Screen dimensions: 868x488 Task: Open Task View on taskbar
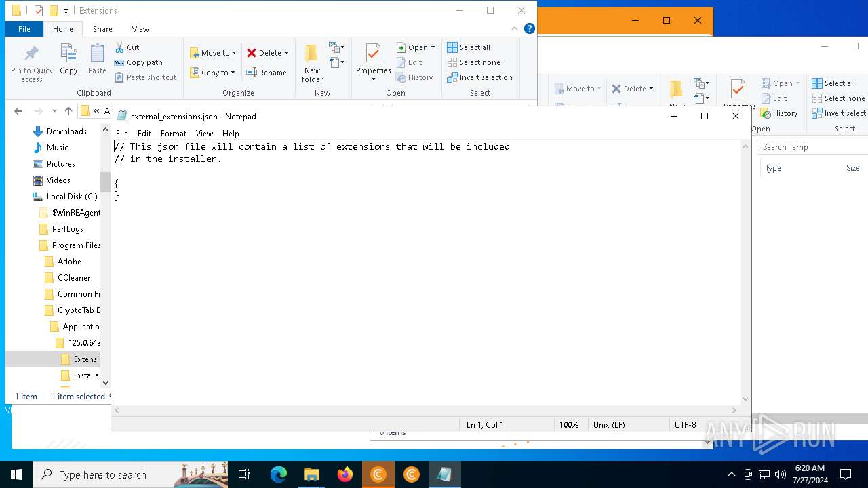pyautogui.click(x=244, y=474)
